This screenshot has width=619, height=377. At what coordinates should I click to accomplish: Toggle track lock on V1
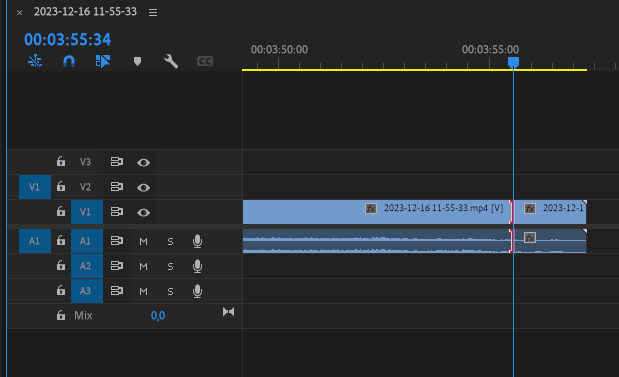pyautogui.click(x=61, y=211)
